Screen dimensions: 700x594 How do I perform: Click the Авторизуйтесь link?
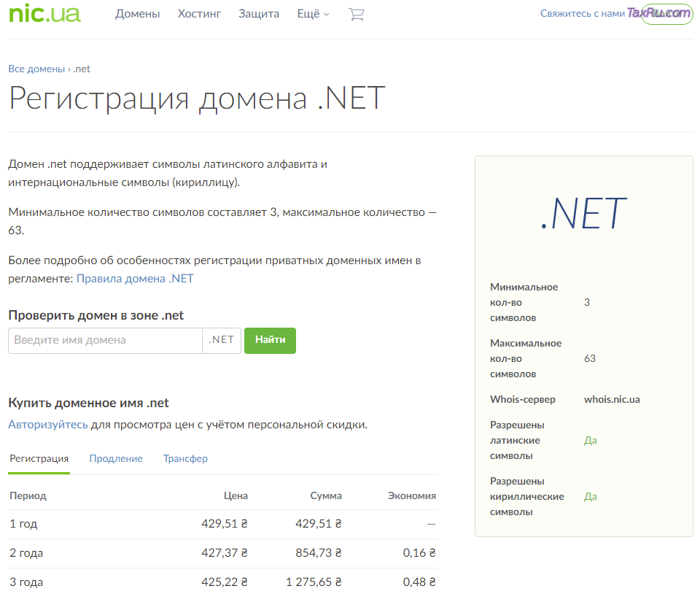48,424
